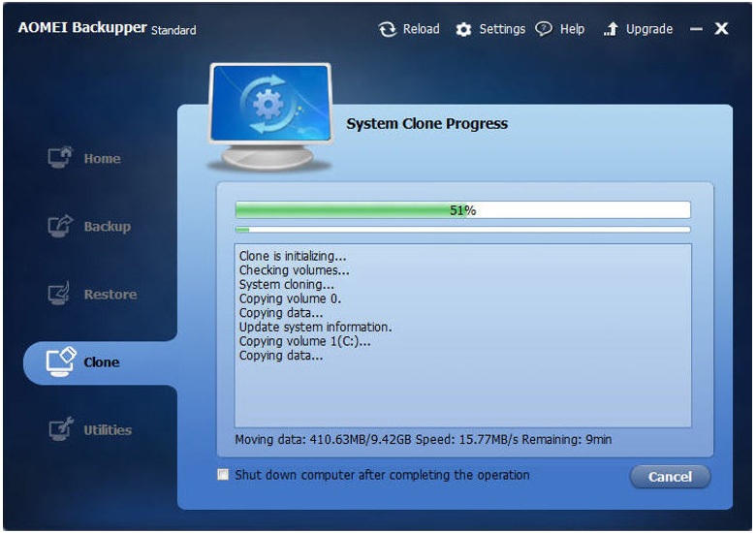Click the AOMEI Backupper Standard title
This screenshot has width=756, height=533.
[107, 28]
